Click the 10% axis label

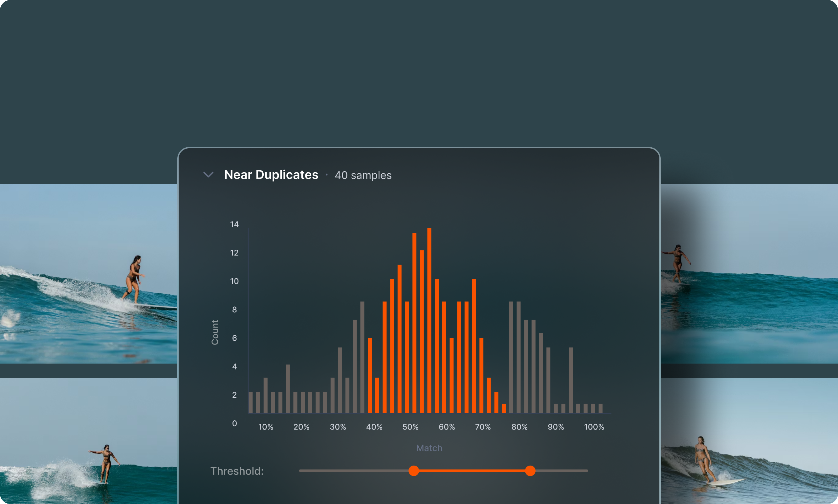(266, 427)
